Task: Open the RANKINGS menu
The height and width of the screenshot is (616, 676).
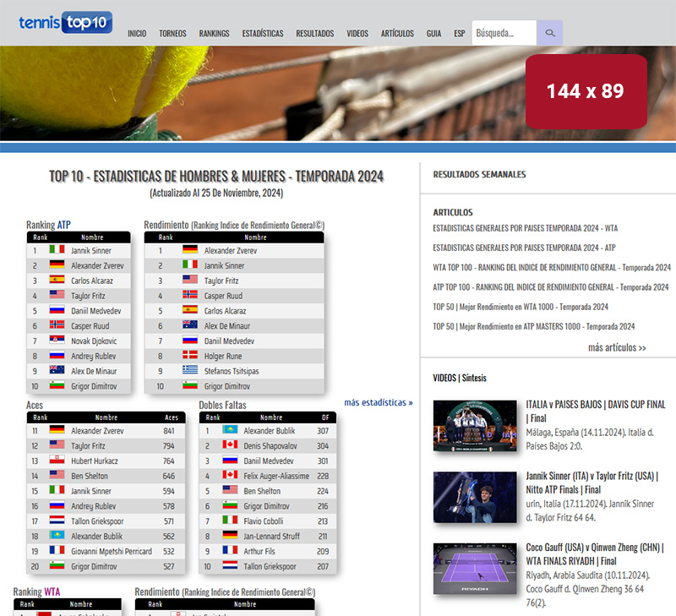Action: point(214,33)
